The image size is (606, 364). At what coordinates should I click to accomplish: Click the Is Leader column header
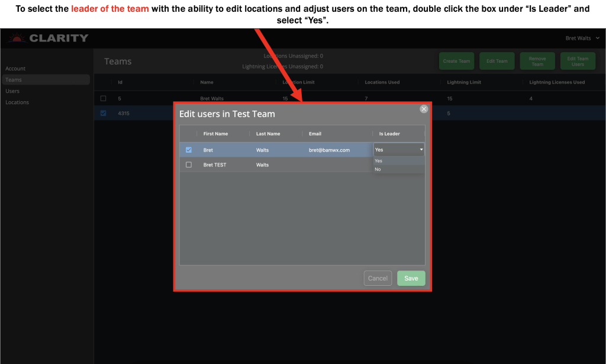(389, 133)
